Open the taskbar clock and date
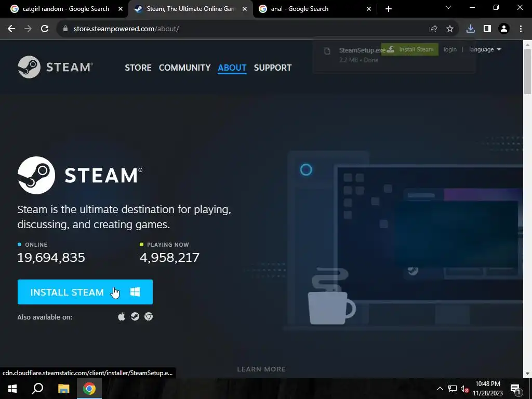The image size is (532, 399). 488,389
